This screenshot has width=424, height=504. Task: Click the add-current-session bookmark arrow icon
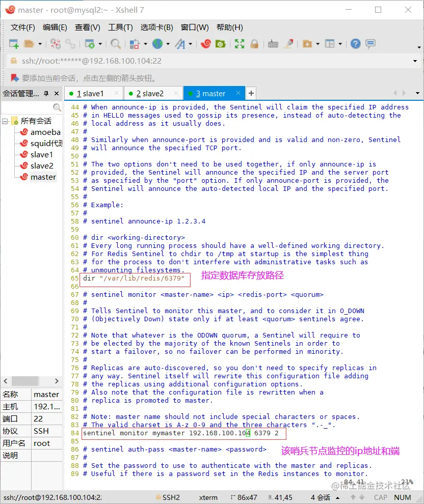(x=15, y=78)
